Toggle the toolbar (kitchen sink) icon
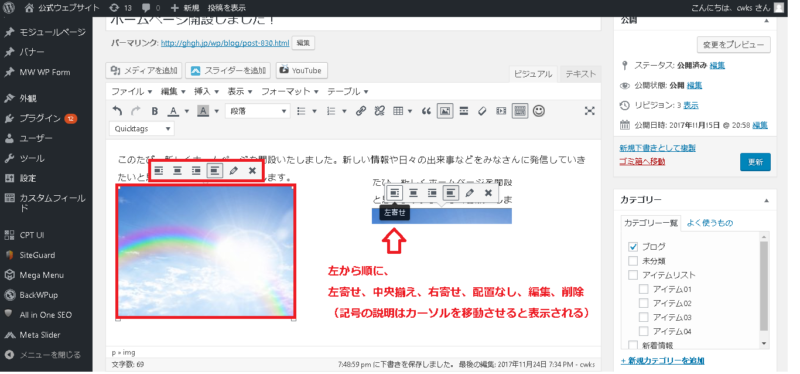800x374 pixels. pos(520,111)
